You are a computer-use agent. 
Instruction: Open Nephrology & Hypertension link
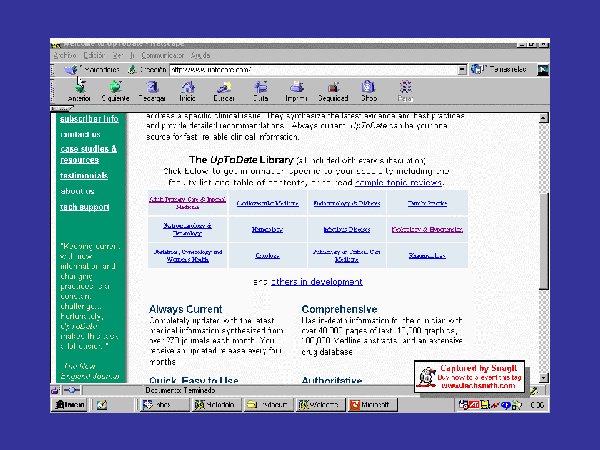click(x=427, y=229)
